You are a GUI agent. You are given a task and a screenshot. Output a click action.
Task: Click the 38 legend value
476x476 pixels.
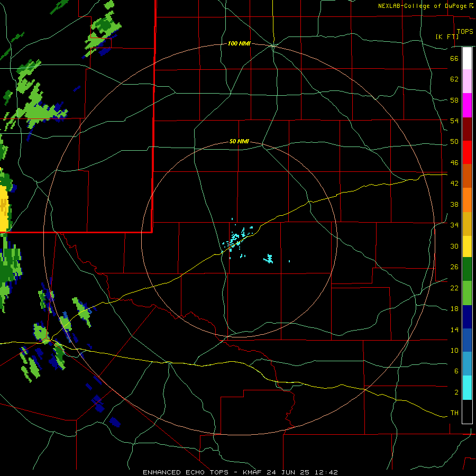(x=454, y=204)
